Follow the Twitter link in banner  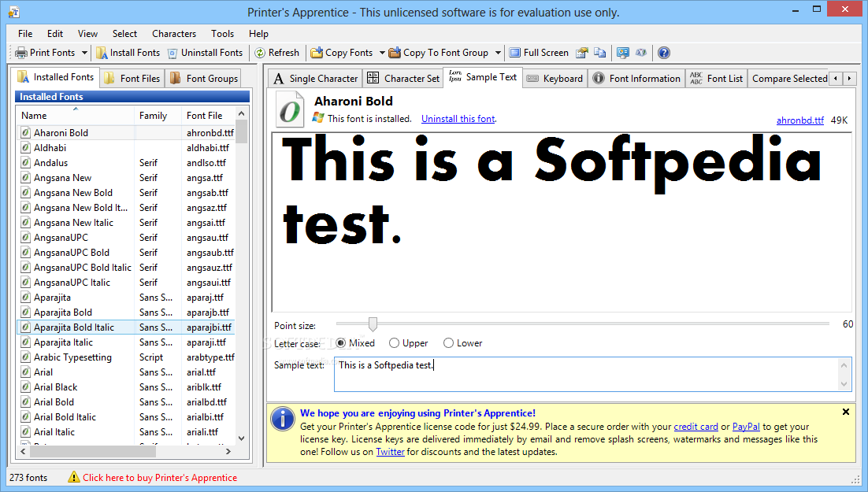pos(390,452)
